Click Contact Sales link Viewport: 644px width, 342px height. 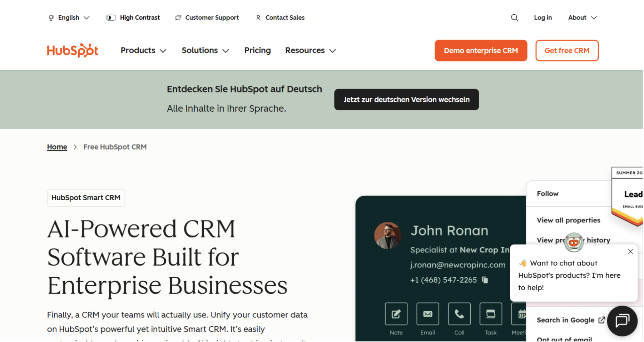[280, 17]
